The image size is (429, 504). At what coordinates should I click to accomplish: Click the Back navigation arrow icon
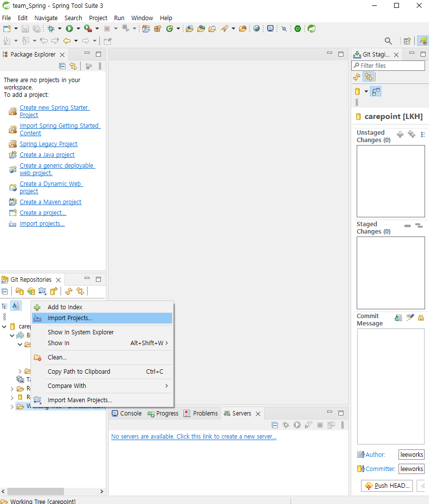[67, 41]
